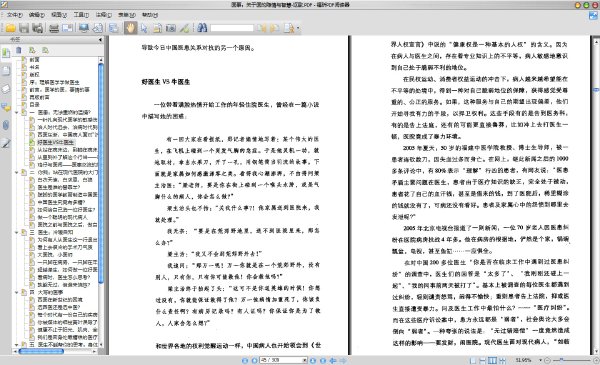Open the 文件 menu

[x=15, y=15]
